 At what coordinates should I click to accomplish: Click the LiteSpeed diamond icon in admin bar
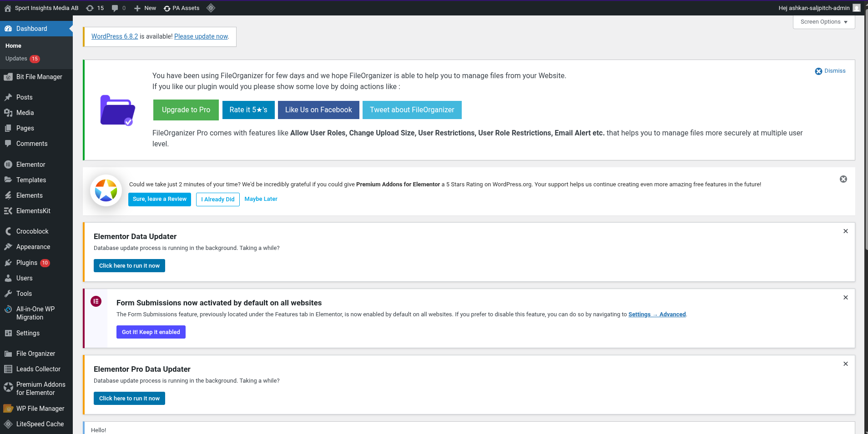pos(211,8)
